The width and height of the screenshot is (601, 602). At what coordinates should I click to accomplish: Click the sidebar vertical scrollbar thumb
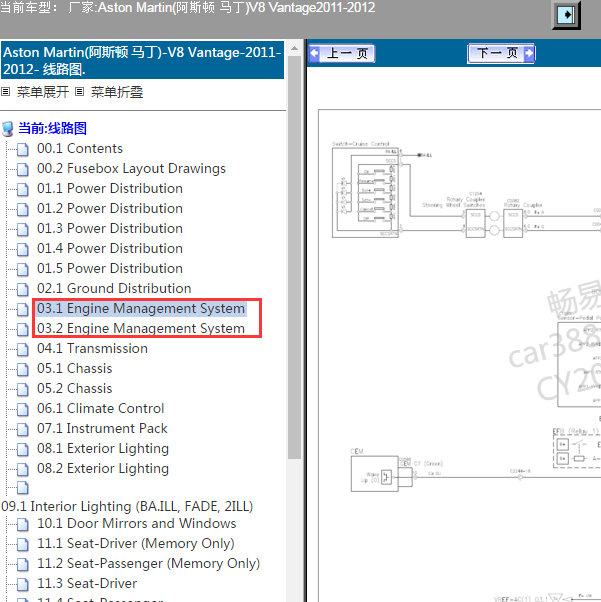(x=295, y=257)
